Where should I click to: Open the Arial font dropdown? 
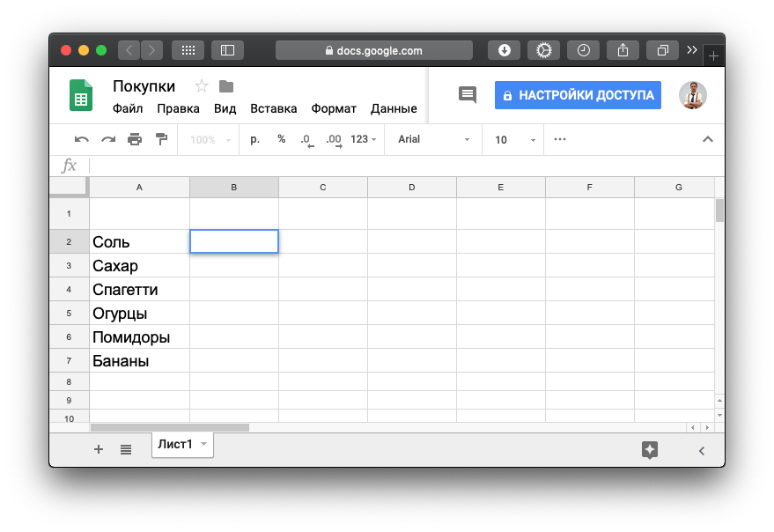431,139
